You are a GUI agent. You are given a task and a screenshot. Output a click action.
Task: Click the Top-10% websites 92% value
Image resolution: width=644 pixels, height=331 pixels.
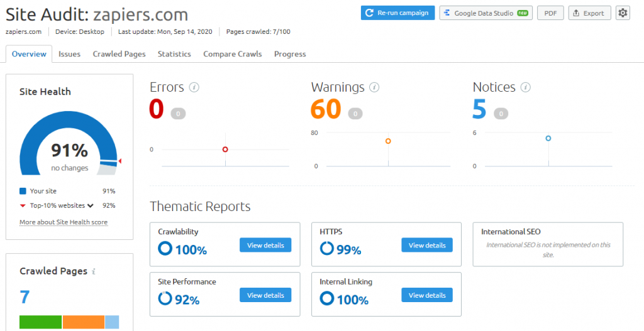point(109,205)
